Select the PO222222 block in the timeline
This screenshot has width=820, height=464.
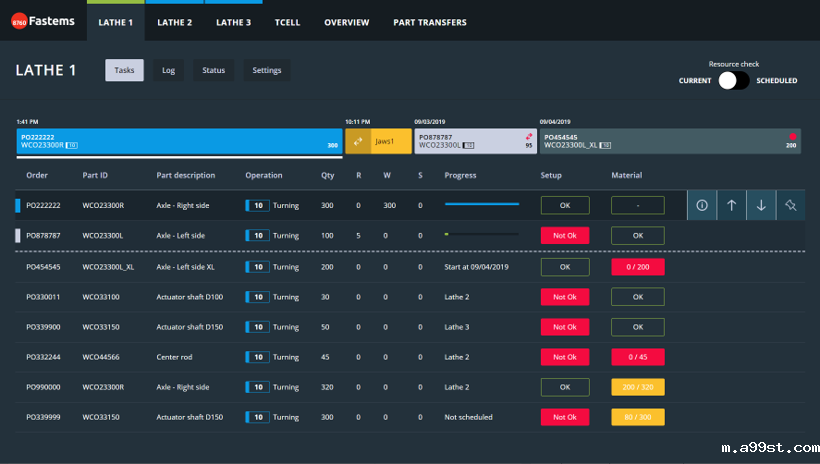(180, 141)
